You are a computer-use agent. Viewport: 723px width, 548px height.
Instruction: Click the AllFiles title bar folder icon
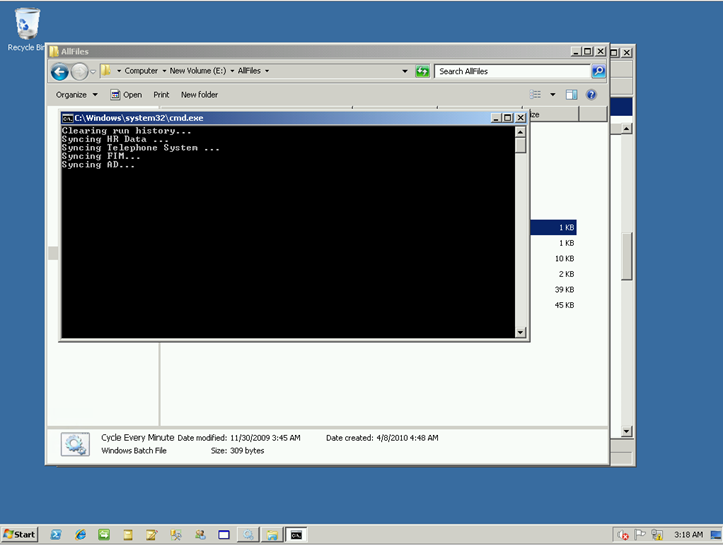click(54, 51)
